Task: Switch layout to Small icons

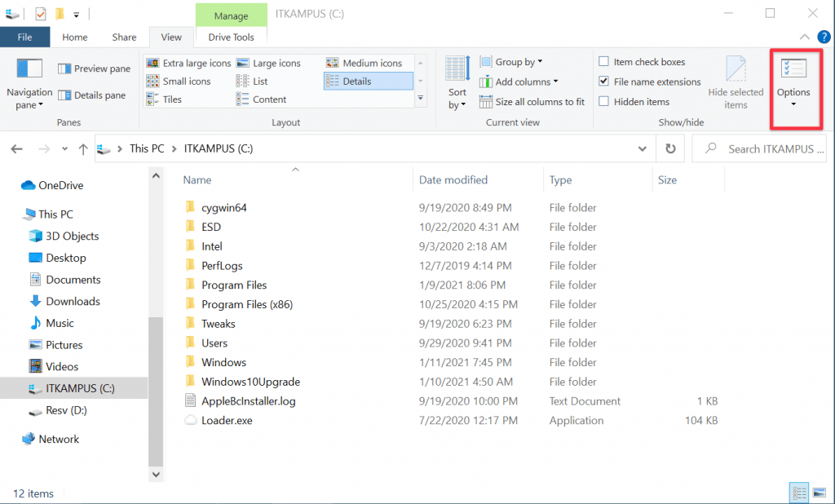Action: pyautogui.click(x=179, y=81)
